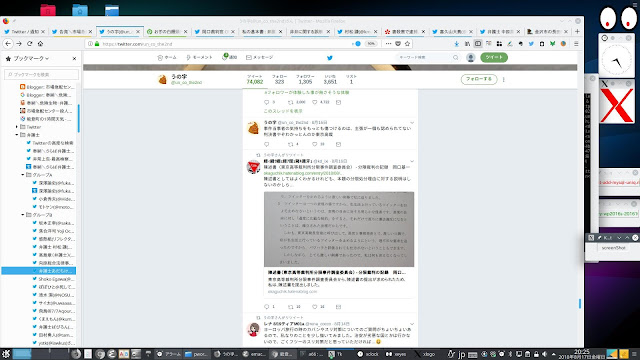
Task: Click the jp keyboard layout indicator in tray
Action: coord(461,354)
